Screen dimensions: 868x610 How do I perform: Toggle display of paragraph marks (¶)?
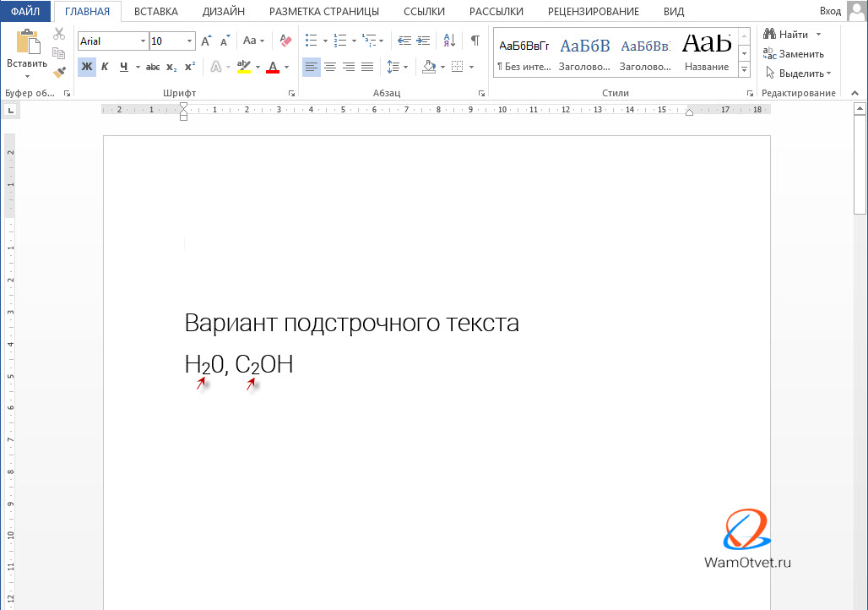pos(475,41)
